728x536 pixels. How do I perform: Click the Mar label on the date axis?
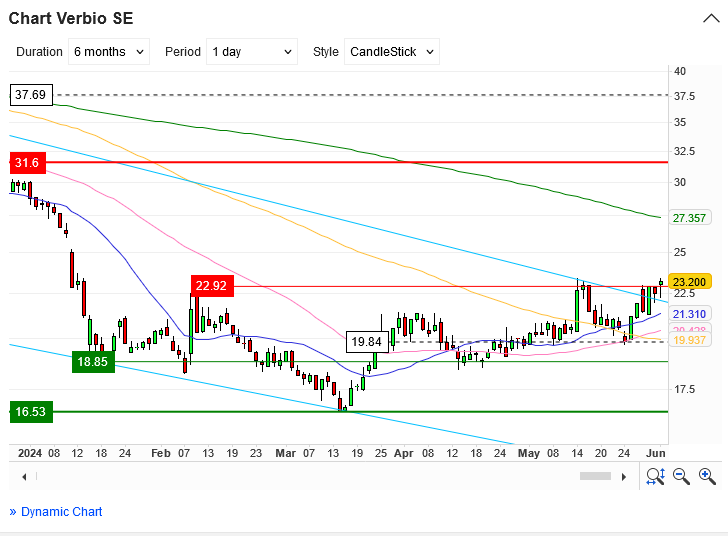[285, 453]
